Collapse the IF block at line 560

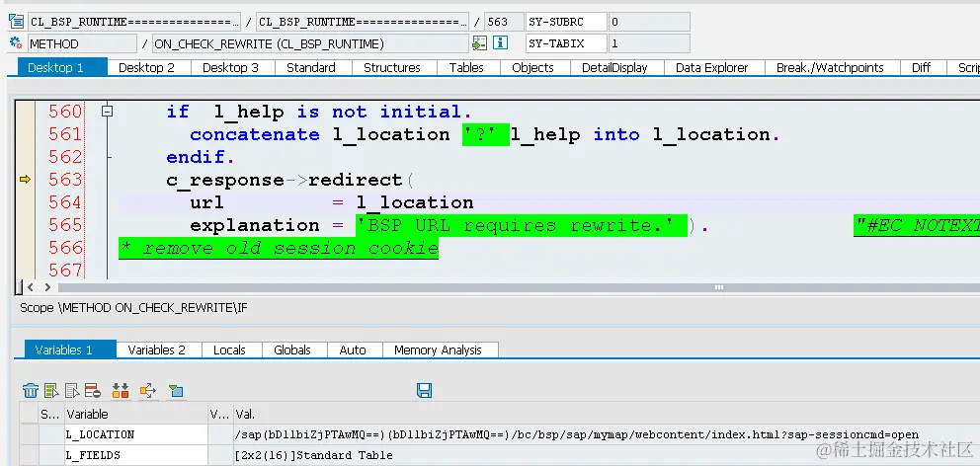[108, 112]
